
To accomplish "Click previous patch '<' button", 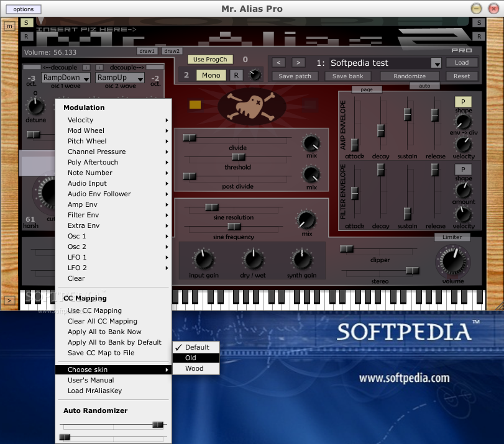I will point(278,63).
